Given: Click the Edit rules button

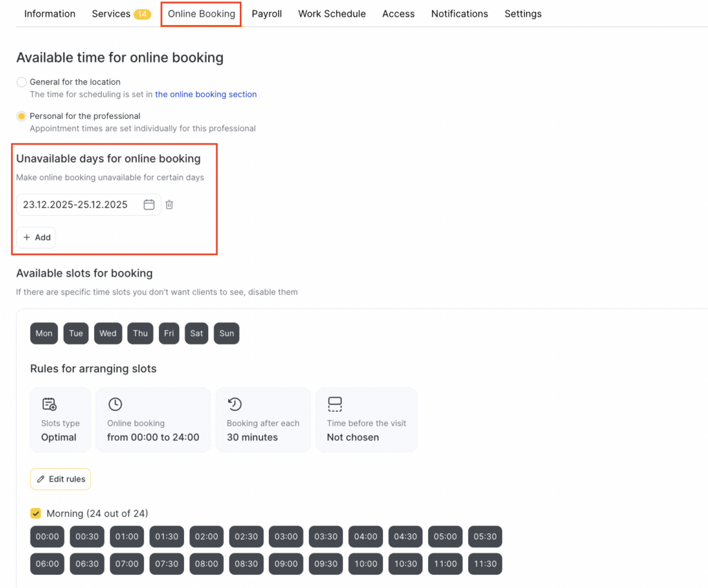Looking at the screenshot, I should 61,479.
